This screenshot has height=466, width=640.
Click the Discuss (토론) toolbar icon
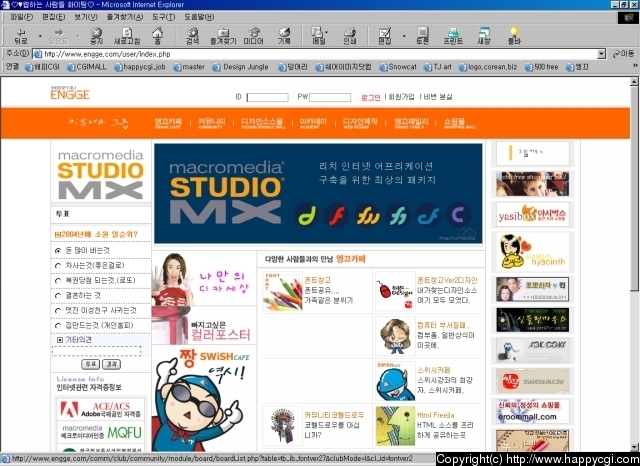click(422, 36)
